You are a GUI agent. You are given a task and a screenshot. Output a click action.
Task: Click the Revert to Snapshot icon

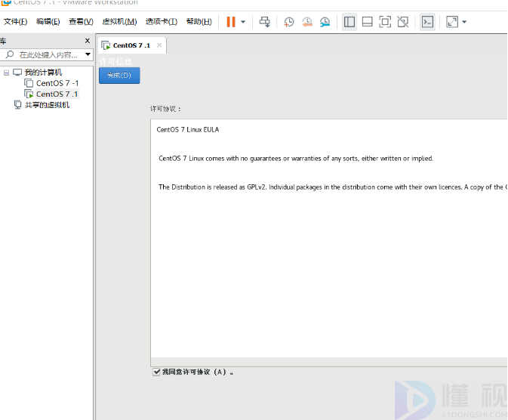[307, 22]
